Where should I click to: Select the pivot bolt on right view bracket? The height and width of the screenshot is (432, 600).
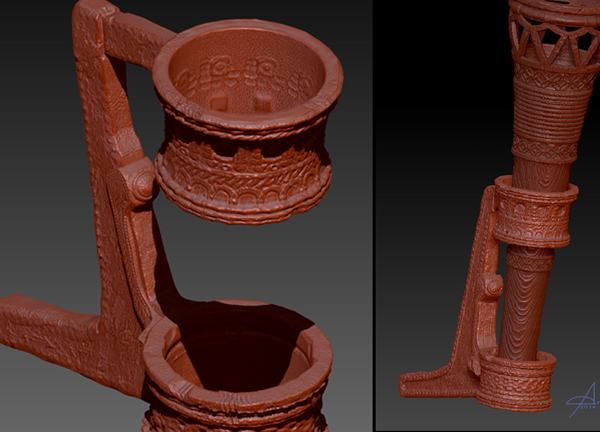click(492, 286)
